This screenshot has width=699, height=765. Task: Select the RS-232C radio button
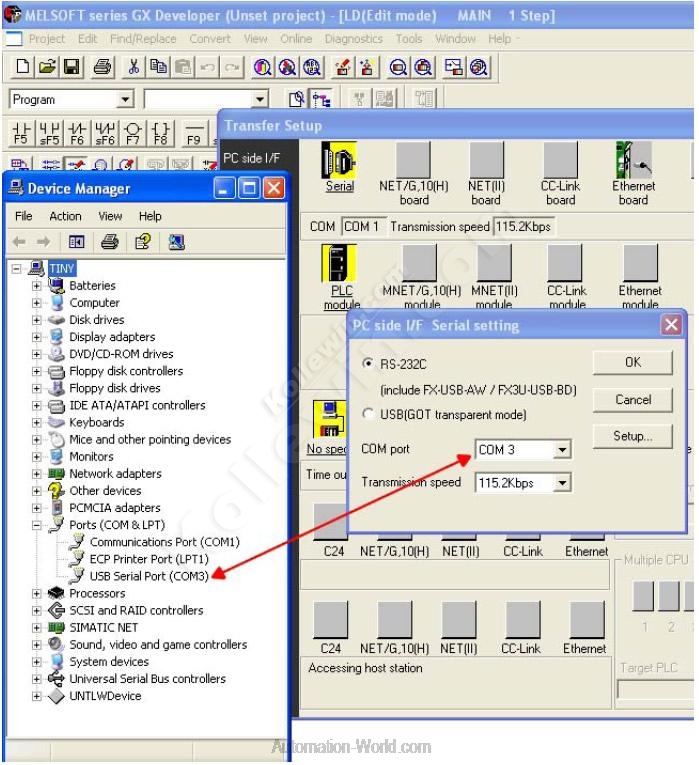click(x=369, y=363)
